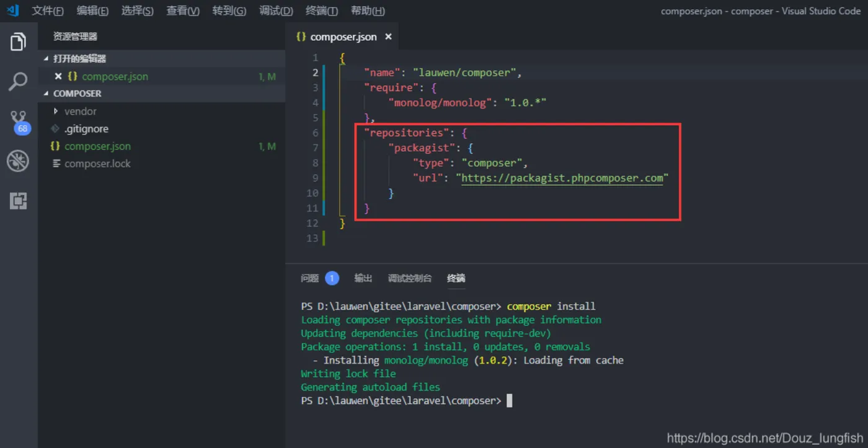Click 'Loading composer repositories' terminal line
This screenshot has height=448, width=868.
pyautogui.click(x=451, y=320)
